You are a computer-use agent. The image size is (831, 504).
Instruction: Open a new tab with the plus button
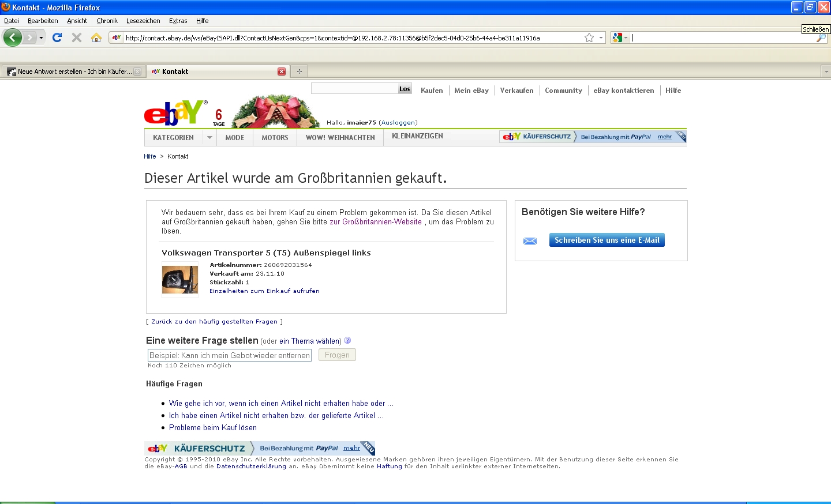[299, 72]
